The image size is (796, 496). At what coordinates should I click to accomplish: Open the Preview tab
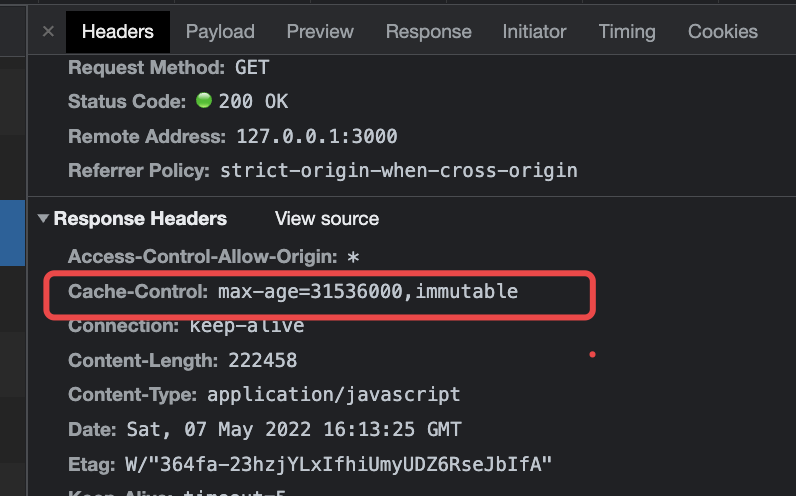click(320, 32)
